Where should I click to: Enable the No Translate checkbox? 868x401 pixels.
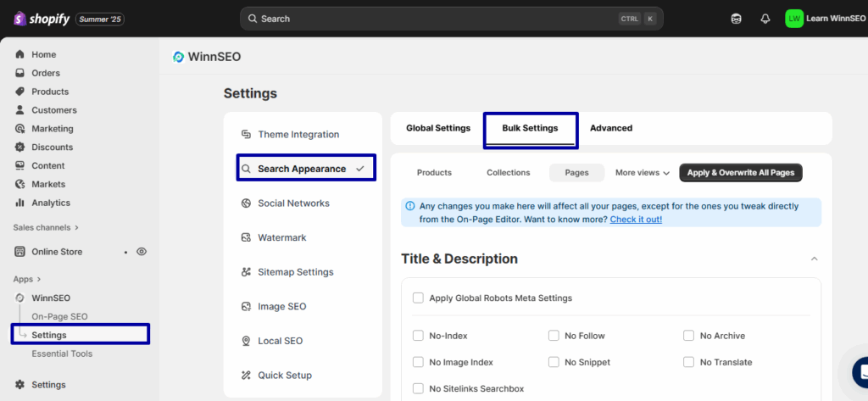click(x=688, y=362)
